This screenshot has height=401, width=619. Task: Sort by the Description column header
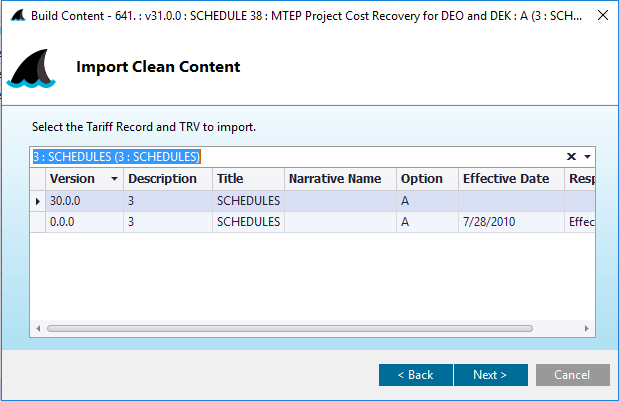pos(168,179)
